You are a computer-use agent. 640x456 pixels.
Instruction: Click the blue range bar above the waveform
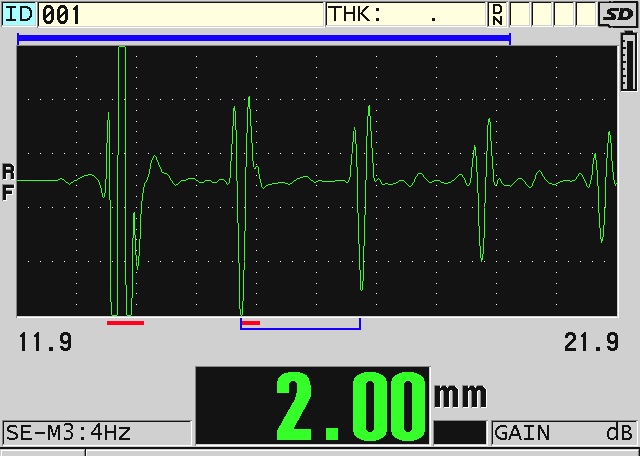pyautogui.click(x=264, y=38)
